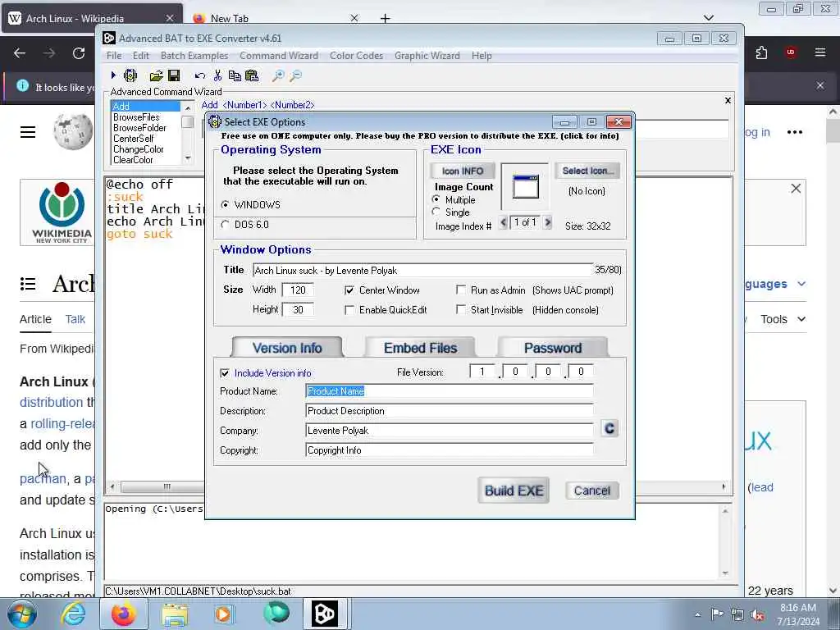
Task: Go back in Firefox browser
Action: pos(20,53)
